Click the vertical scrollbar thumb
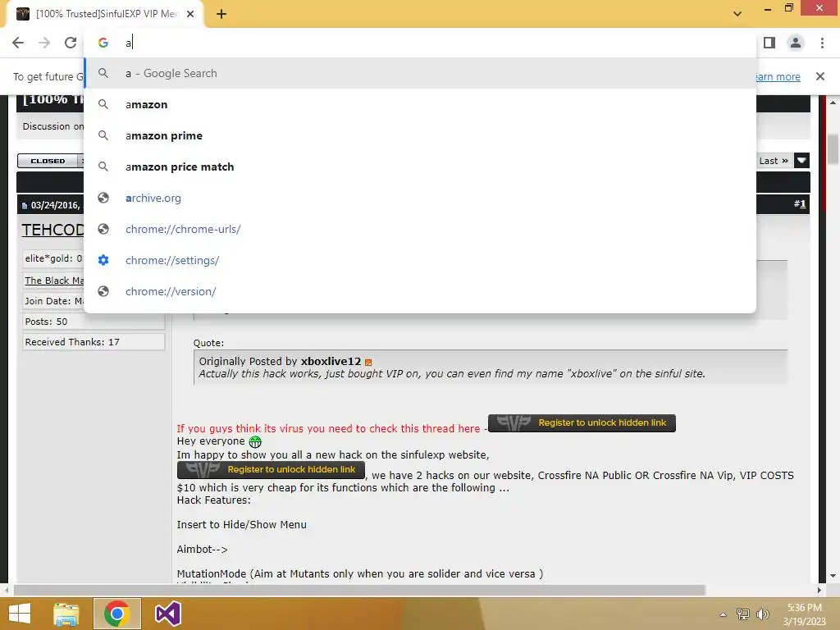Viewport: 840px width, 630px height. (x=833, y=150)
